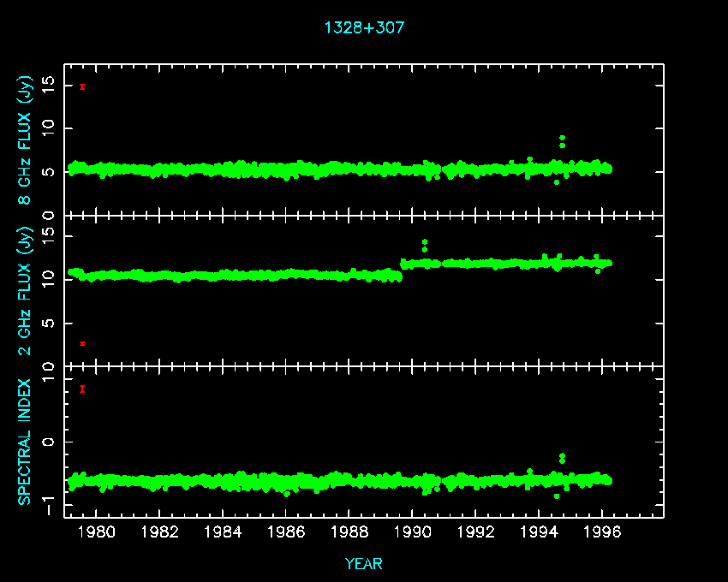728x582 pixels.
Task: Click the SPECTRAL INDEX axis label
Action: pyautogui.click(x=26, y=442)
